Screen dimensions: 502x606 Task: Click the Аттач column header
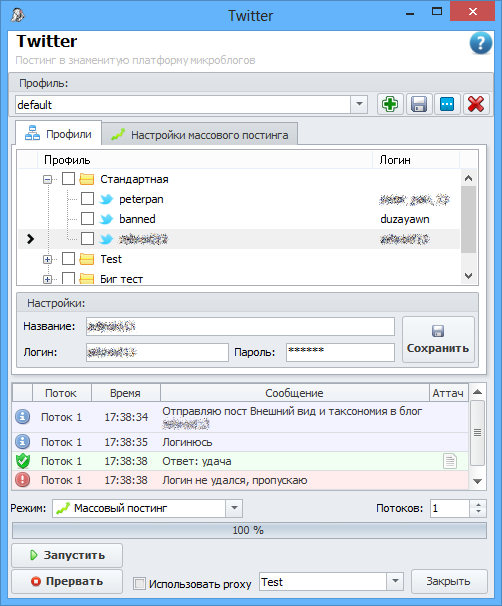tap(448, 393)
